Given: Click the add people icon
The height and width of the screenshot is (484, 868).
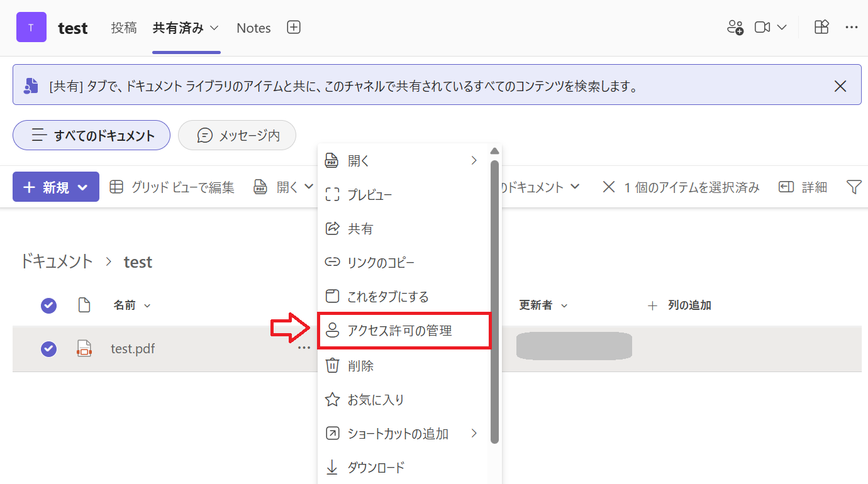Looking at the screenshot, I should 734,27.
